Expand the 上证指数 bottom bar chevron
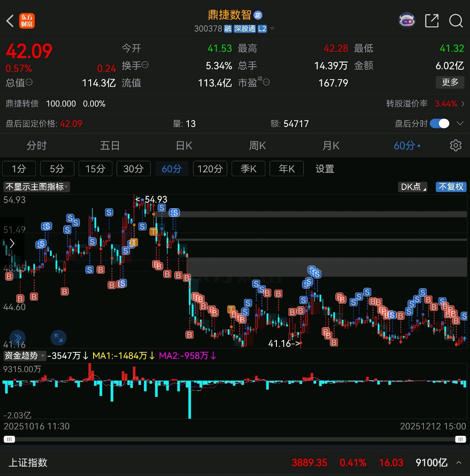The width and height of the screenshot is (470, 476). point(459,462)
